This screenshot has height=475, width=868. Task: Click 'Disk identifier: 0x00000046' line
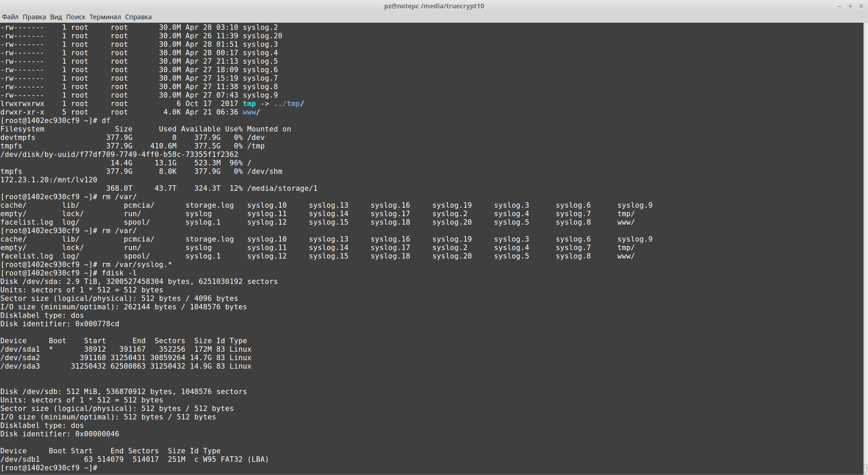(60, 434)
